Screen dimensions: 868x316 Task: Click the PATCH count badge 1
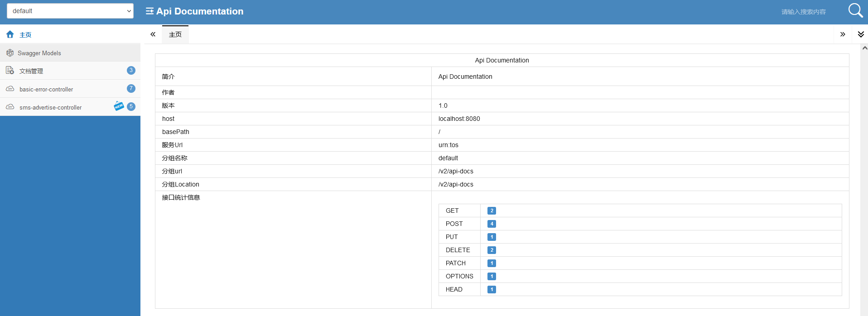pos(492,263)
